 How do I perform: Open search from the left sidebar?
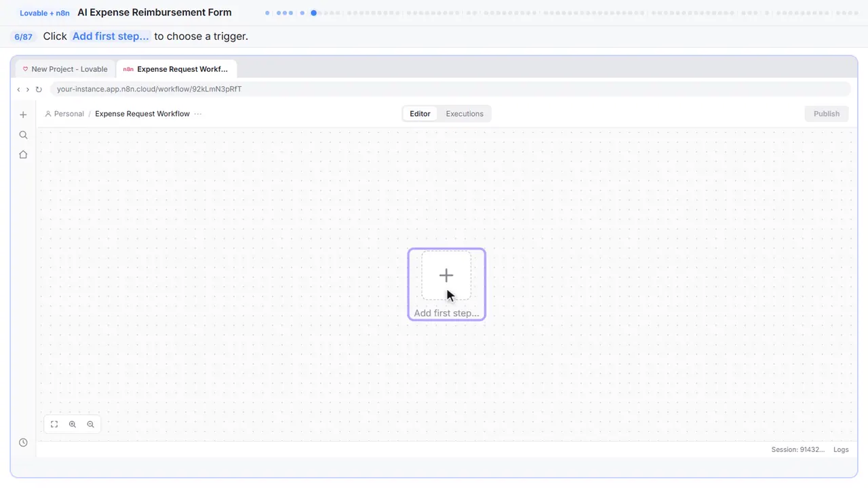(23, 135)
